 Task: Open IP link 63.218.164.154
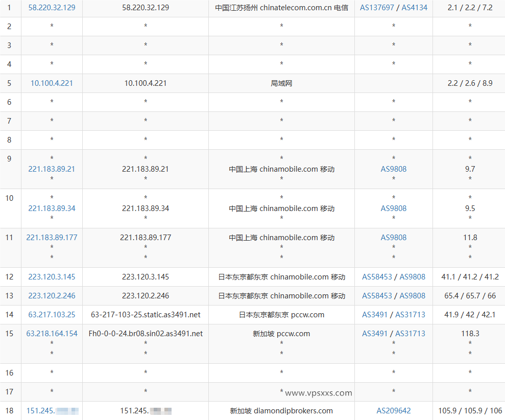[x=52, y=334]
